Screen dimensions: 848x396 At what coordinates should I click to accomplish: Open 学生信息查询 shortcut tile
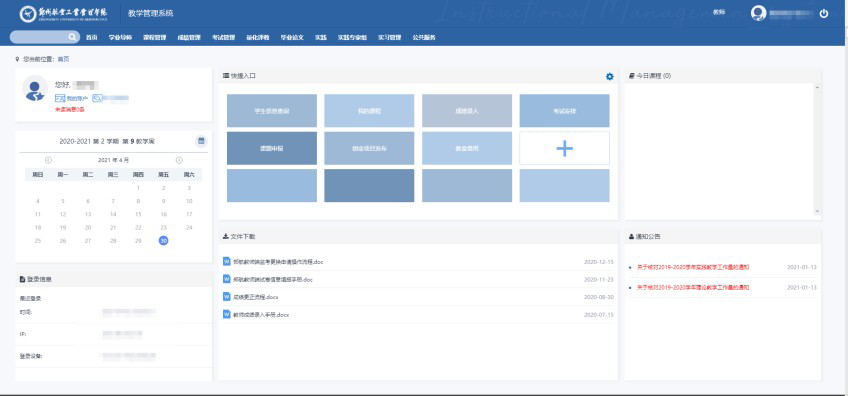tap(272, 110)
